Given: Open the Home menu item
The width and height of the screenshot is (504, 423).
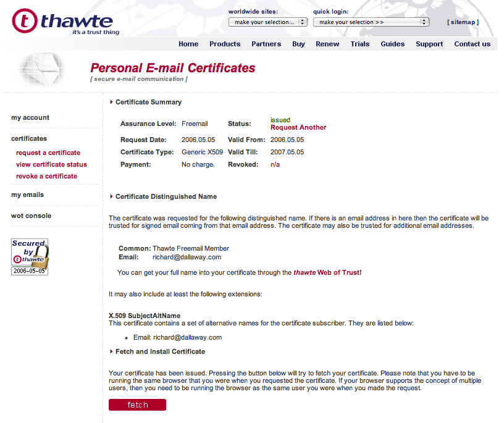Looking at the screenshot, I should coord(188,44).
